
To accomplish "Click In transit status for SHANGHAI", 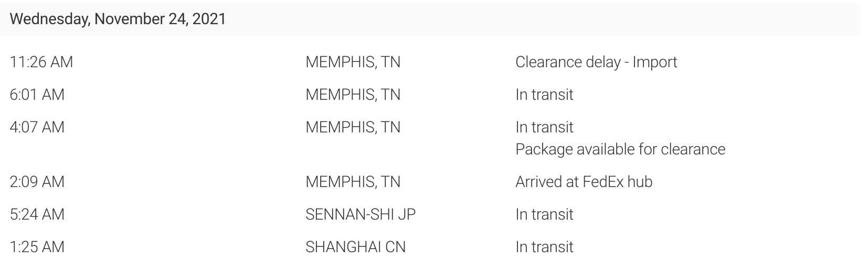I will 544,247.
